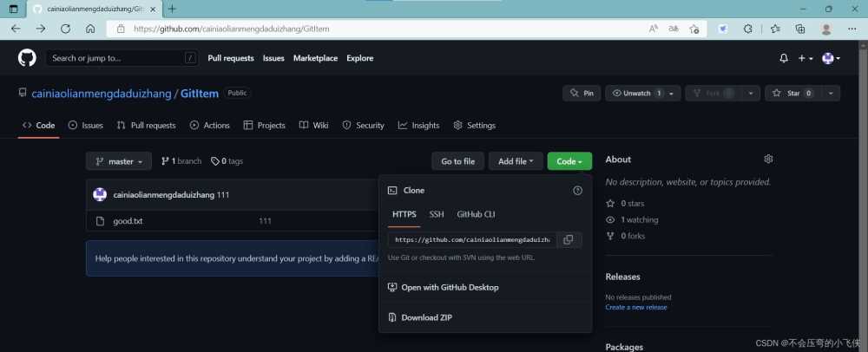Switch to the Projects tab
This screenshot has height=352, width=868.
265,126
